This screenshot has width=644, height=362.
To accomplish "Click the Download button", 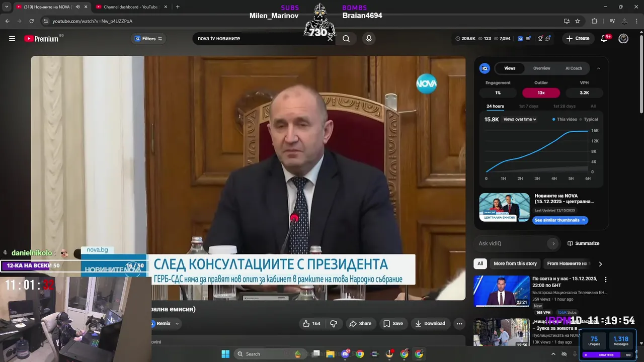I will 430,324.
